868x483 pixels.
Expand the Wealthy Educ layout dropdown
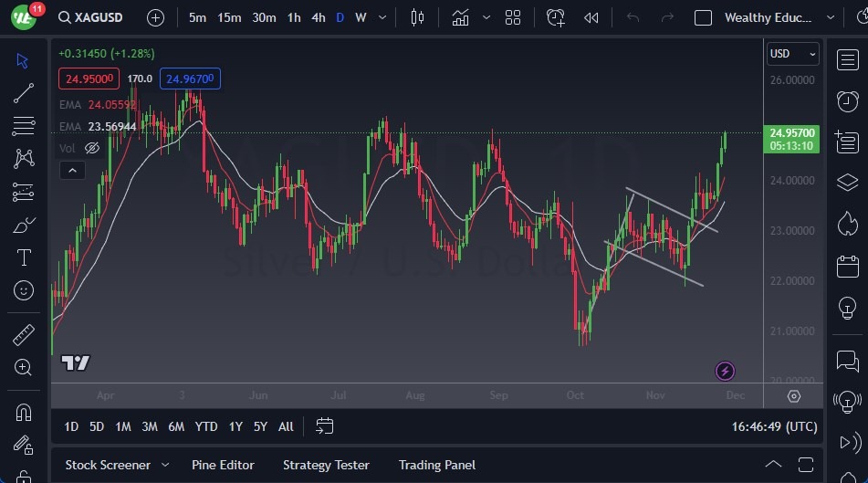pos(830,17)
